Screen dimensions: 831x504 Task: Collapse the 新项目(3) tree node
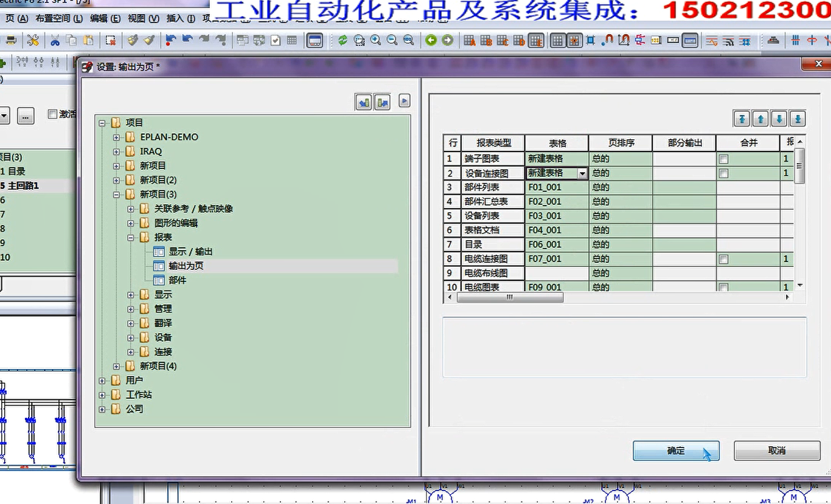pyautogui.click(x=116, y=194)
